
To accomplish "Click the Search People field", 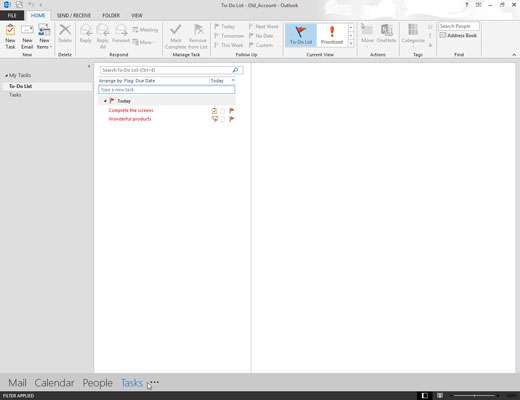I will click(459, 26).
